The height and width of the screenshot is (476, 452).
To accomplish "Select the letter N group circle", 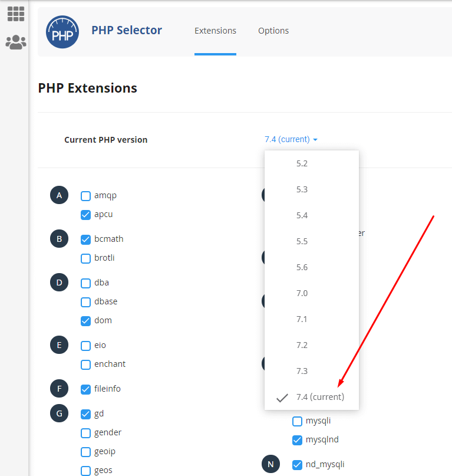I will [x=270, y=464].
